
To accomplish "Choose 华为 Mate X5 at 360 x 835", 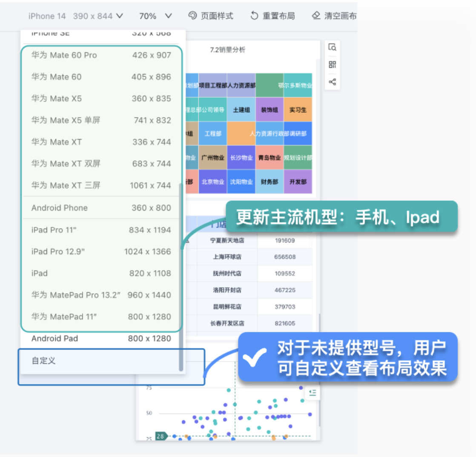I will click(x=101, y=99).
